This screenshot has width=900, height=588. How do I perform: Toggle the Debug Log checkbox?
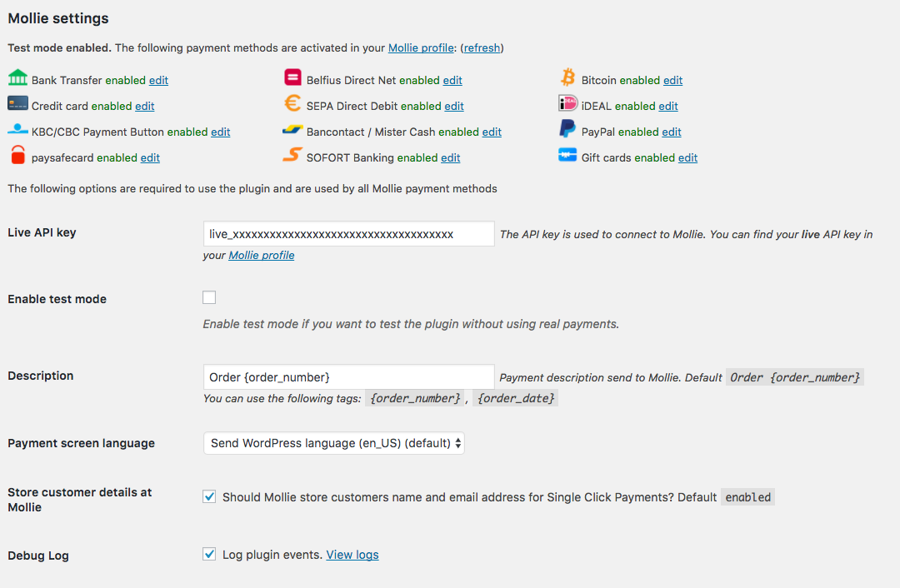click(209, 554)
